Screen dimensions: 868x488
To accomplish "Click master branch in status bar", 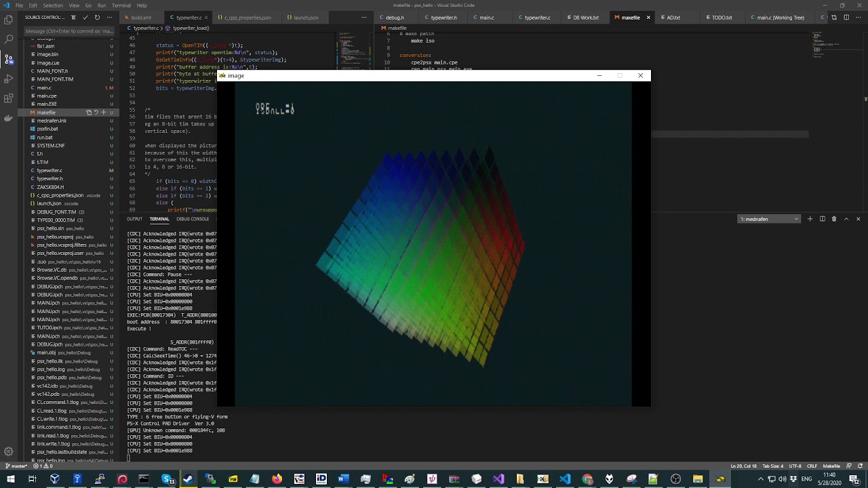I will pyautogui.click(x=16, y=466).
